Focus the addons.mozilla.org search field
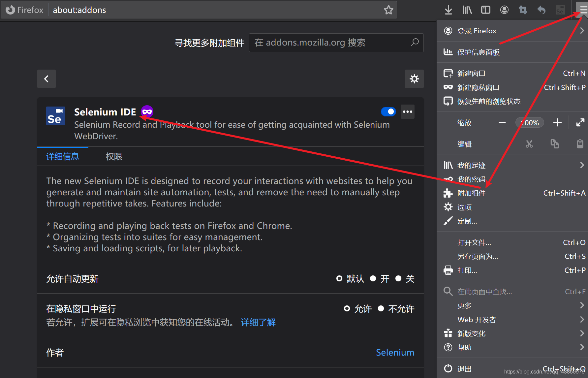 [x=336, y=43]
